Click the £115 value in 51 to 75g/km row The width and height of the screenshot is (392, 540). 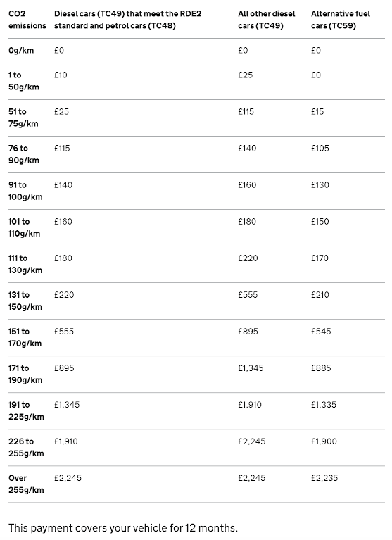tap(246, 111)
